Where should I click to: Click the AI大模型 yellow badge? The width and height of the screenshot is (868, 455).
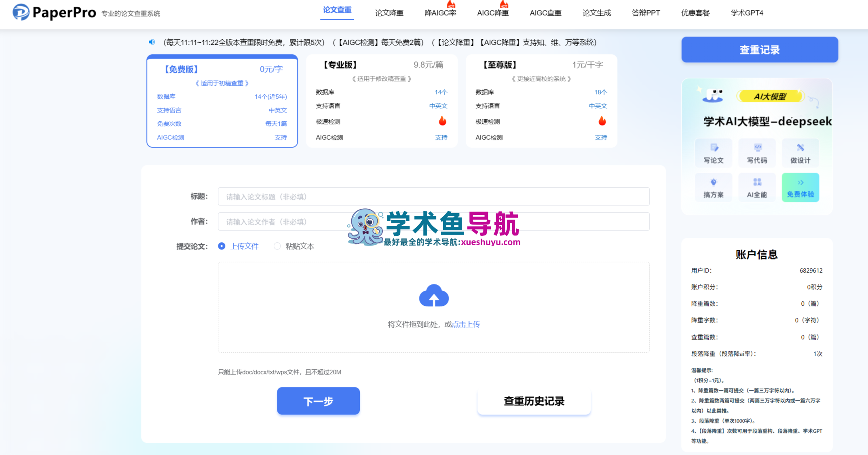click(x=770, y=96)
